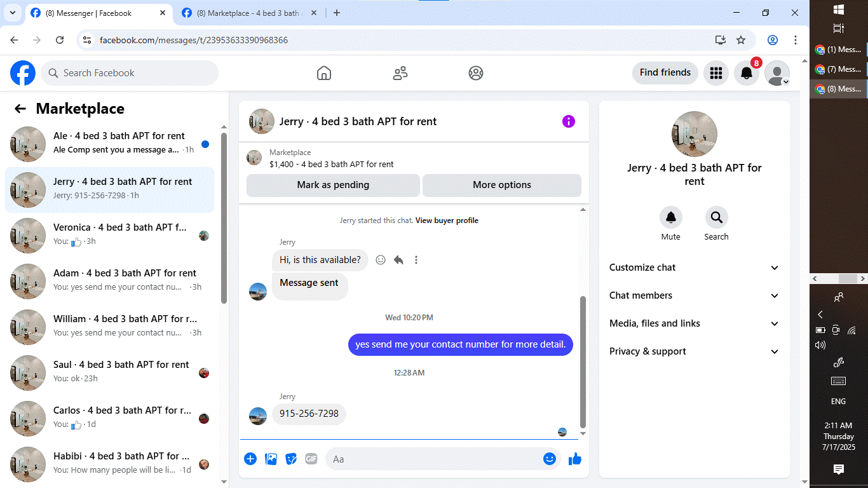Screen dimensions: 868x488
Task: Open the Adam · 4 bed 3 bath chat
Action: [x=109, y=281]
